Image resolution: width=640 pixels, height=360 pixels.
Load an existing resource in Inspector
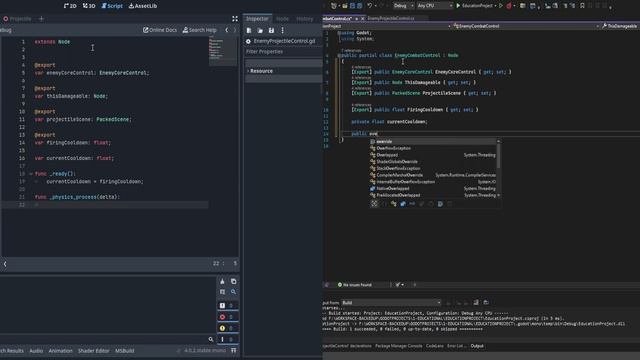(x=260, y=30)
